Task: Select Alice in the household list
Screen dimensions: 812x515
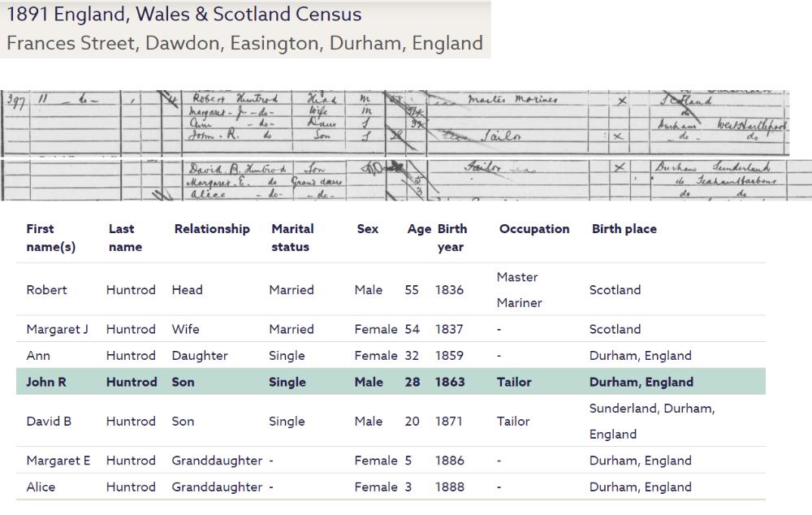Action: point(41,487)
